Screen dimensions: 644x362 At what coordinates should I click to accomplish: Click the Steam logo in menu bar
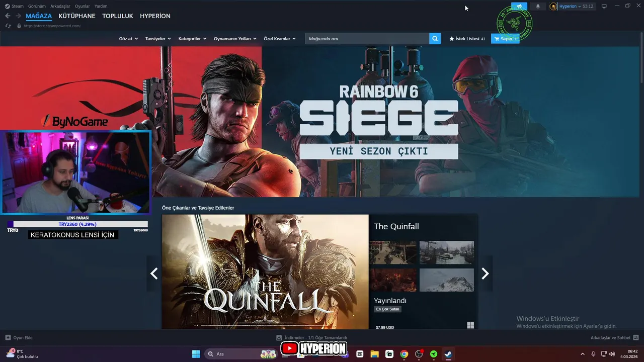coord(7,6)
